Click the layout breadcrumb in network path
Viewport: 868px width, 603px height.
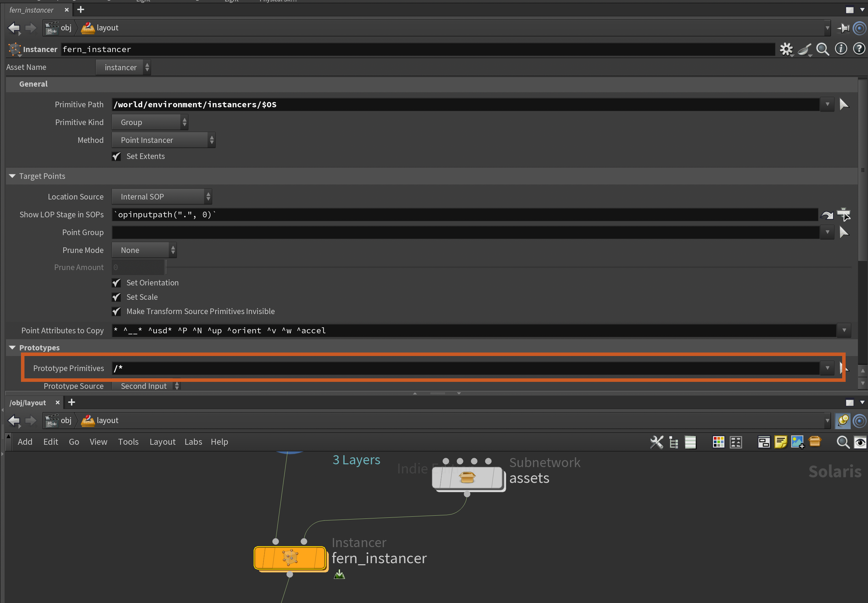pyautogui.click(x=107, y=420)
